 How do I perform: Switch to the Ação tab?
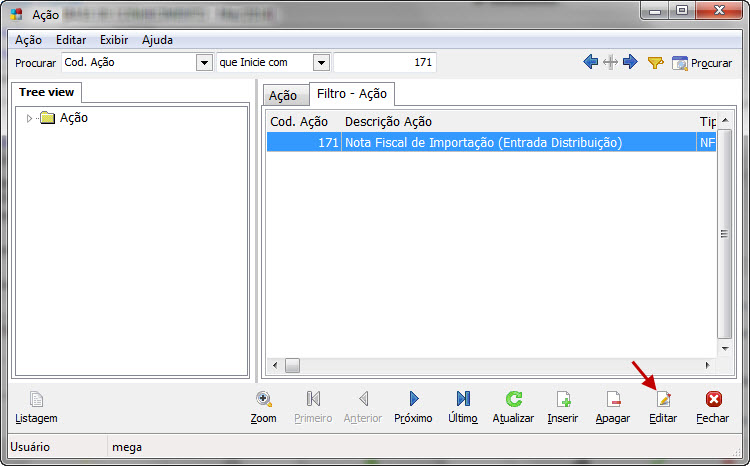(283, 95)
